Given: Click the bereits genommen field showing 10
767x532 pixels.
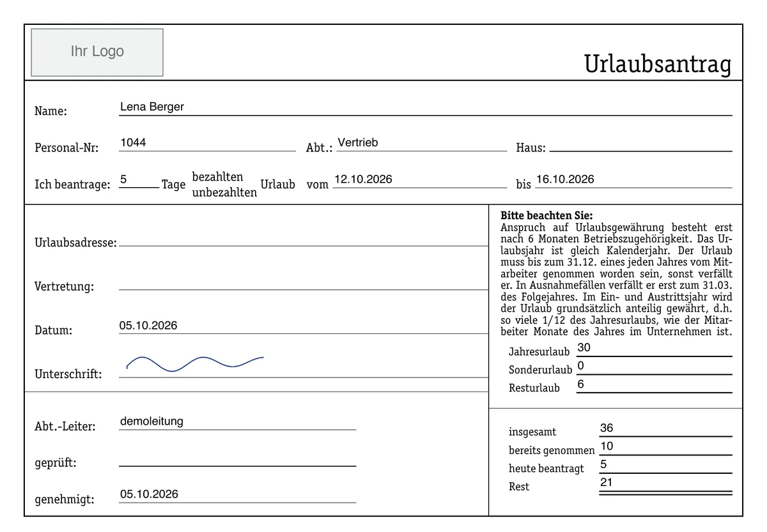Looking at the screenshot, I should (666, 447).
